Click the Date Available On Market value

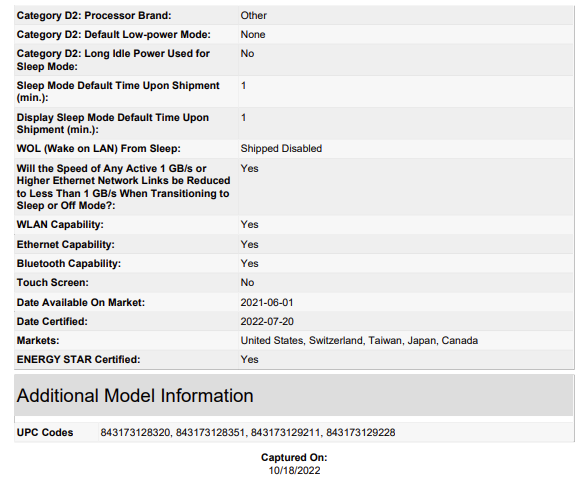click(x=267, y=302)
